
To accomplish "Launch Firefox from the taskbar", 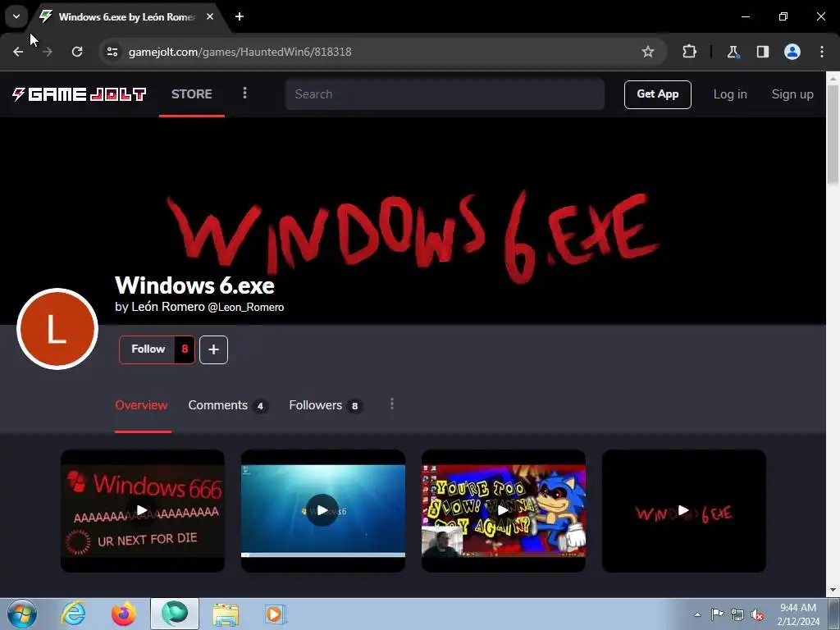I will [124, 614].
